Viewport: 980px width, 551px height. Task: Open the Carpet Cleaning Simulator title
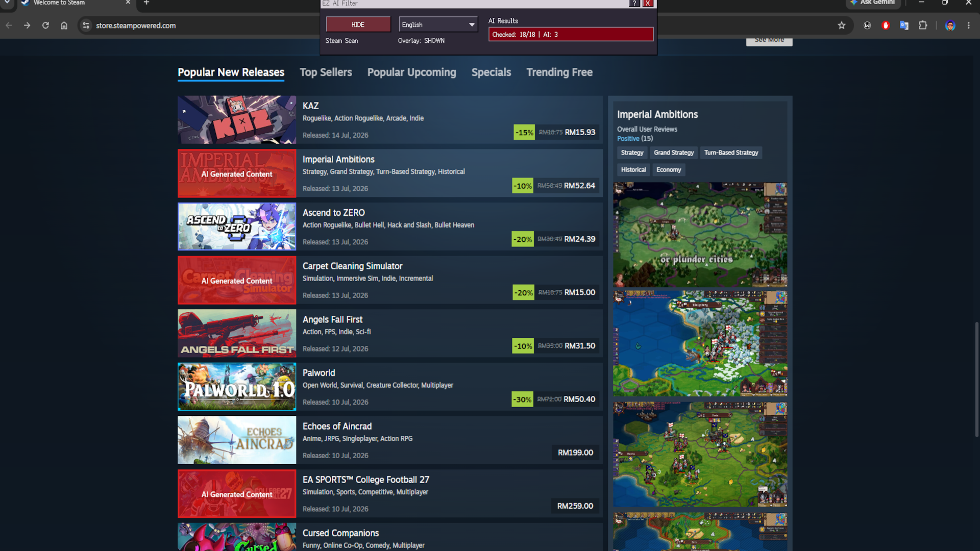352,266
